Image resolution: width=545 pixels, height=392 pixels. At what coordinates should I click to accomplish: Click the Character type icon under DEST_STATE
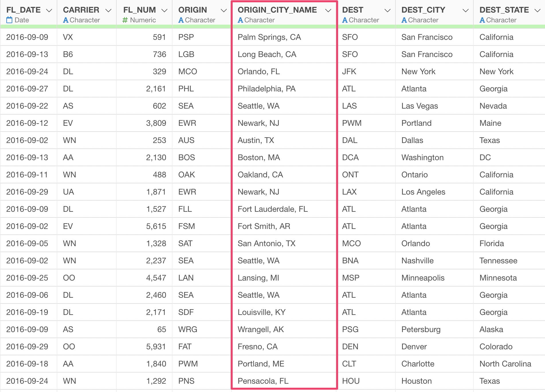click(x=482, y=20)
